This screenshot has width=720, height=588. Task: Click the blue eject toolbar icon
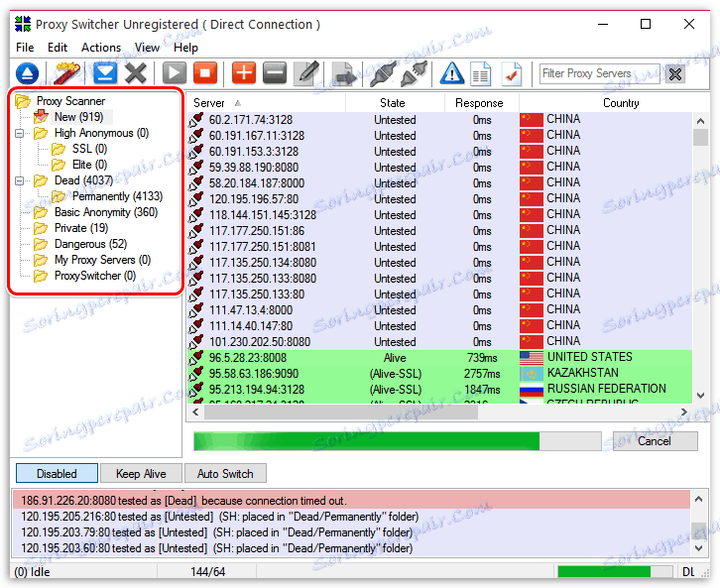coord(27,73)
